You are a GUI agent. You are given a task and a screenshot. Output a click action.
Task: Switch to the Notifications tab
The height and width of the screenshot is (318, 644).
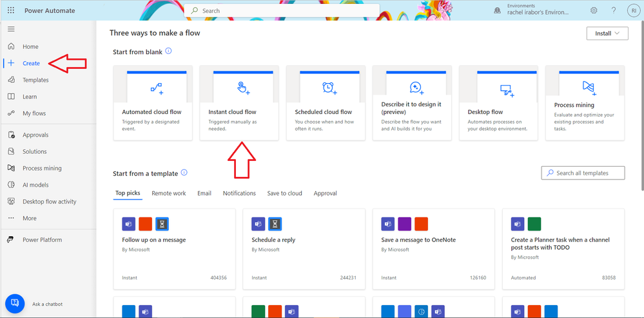pos(239,193)
